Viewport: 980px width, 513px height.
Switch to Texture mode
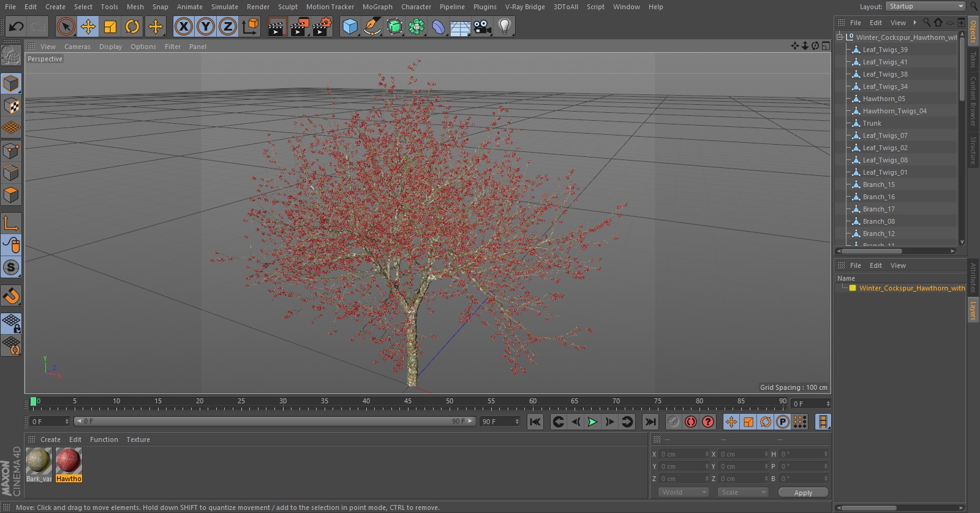point(11,106)
